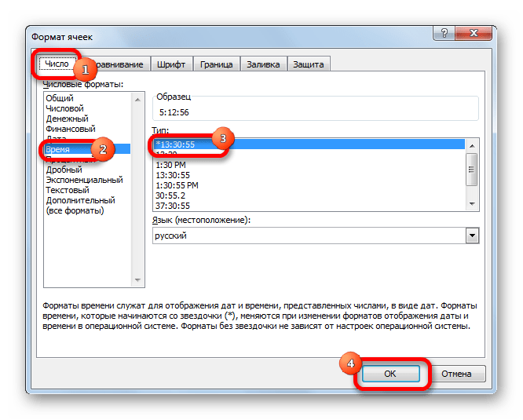The height and width of the screenshot is (420, 523).
Task: Switch to the Число tab
Action: (57, 64)
